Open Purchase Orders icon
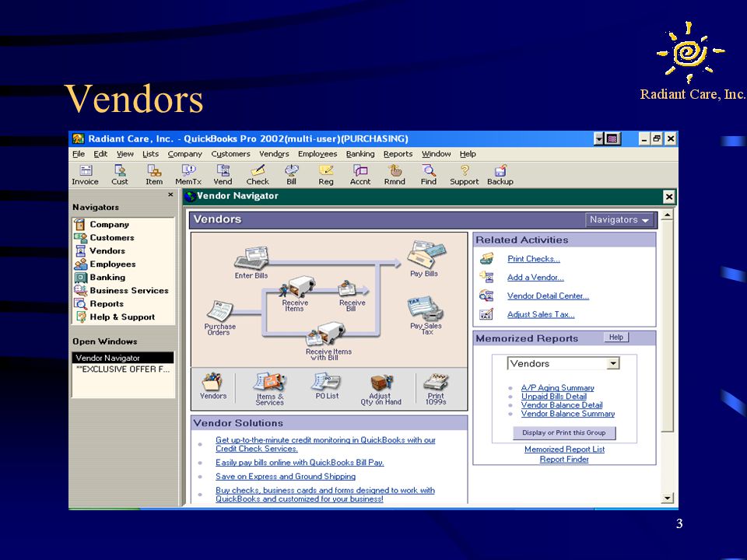The width and height of the screenshot is (747, 560). [219, 318]
